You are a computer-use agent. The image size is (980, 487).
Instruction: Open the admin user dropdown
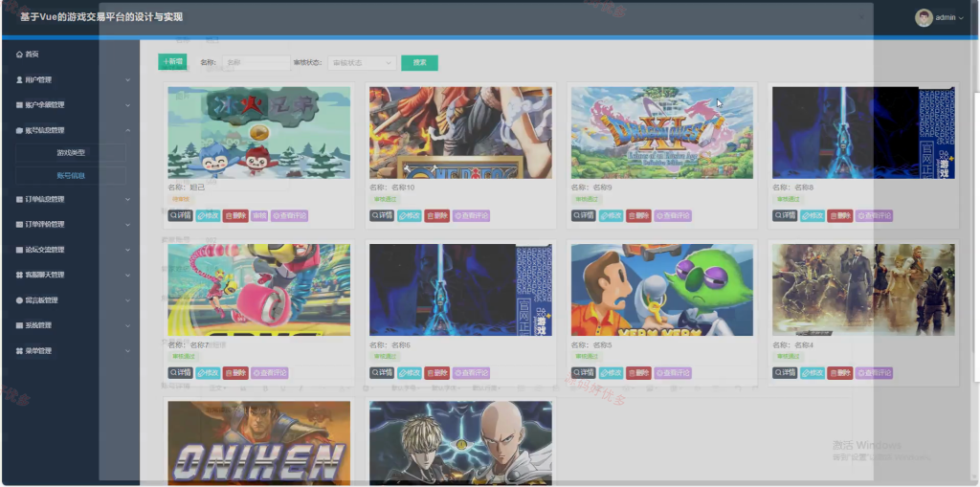coord(949,17)
